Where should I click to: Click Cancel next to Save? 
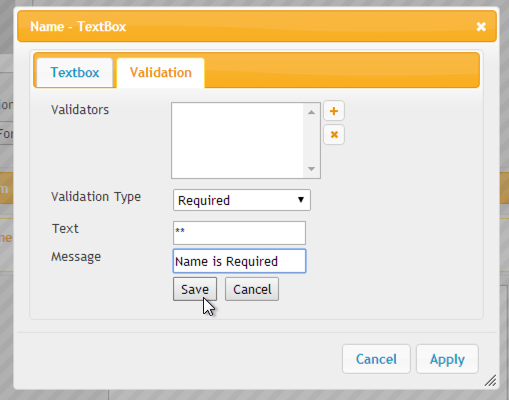tap(252, 289)
